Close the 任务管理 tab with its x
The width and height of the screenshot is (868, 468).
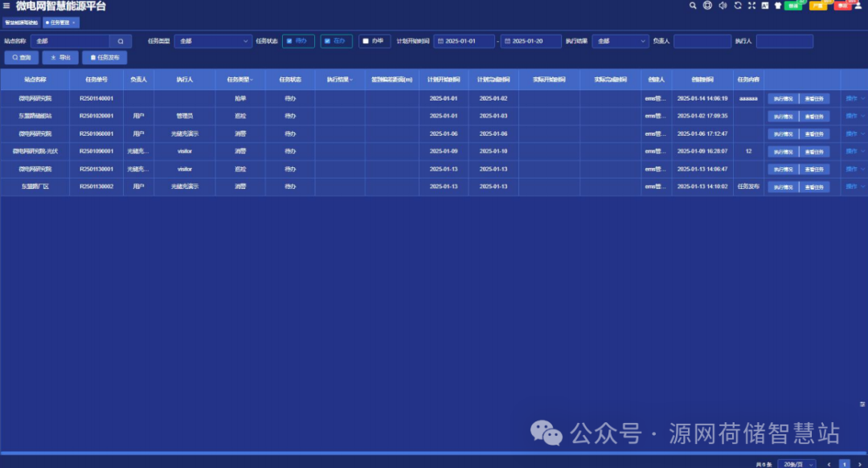click(x=74, y=23)
